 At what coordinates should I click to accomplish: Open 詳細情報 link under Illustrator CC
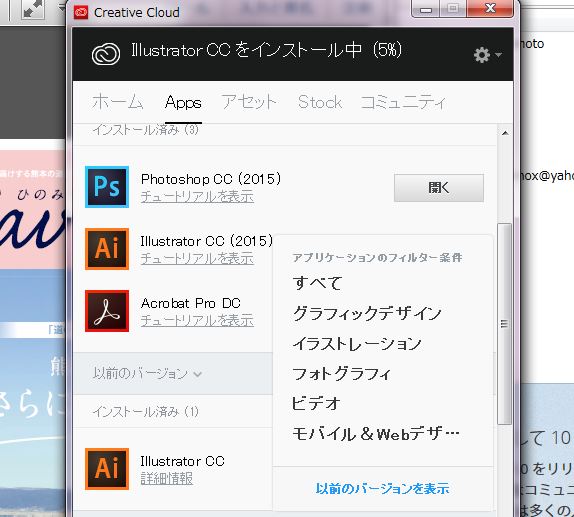click(x=167, y=479)
